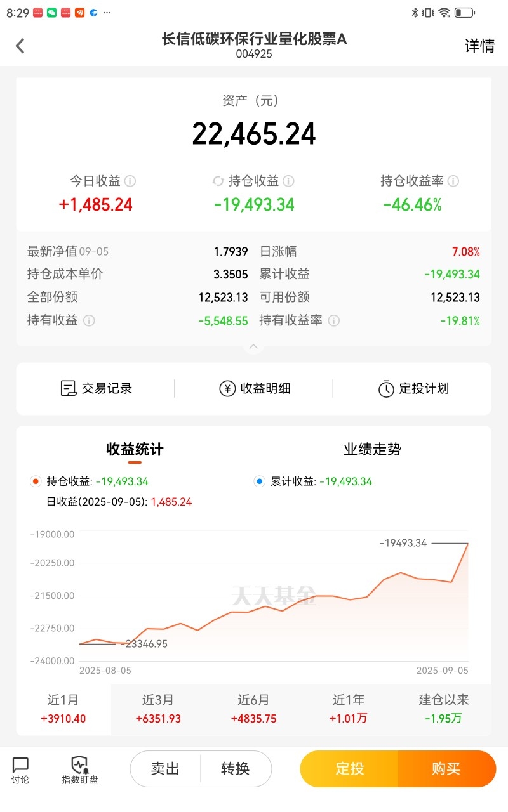Toggle 持仓收益 chart series radio
This screenshot has height=812, width=508.
click(x=36, y=481)
